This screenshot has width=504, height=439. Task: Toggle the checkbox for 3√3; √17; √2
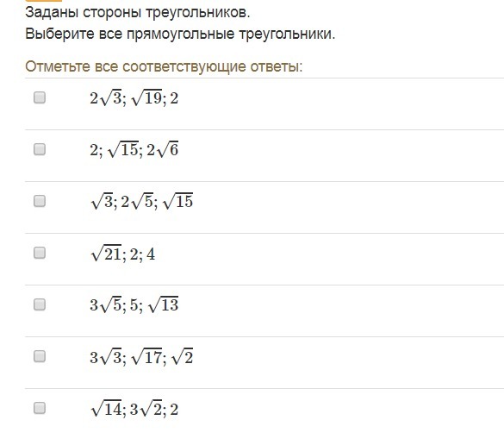click(40, 356)
